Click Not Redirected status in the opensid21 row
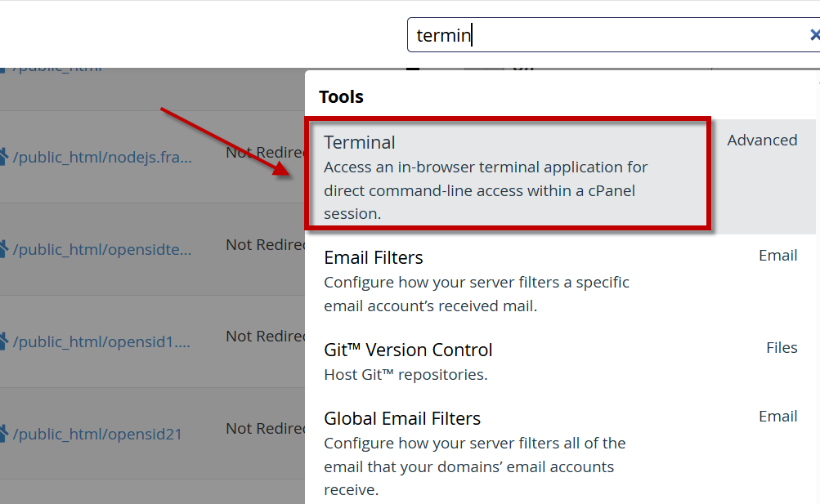 266,428
